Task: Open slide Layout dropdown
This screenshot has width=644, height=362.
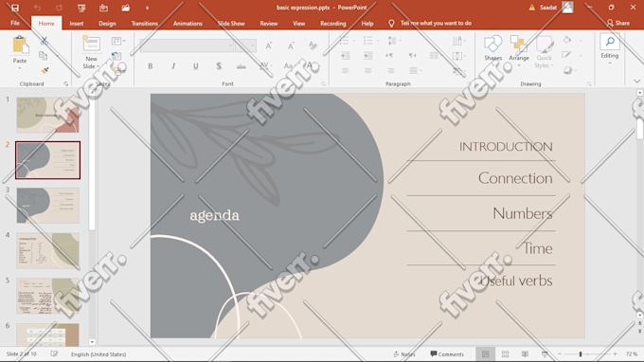Action: pyautogui.click(x=117, y=41)
